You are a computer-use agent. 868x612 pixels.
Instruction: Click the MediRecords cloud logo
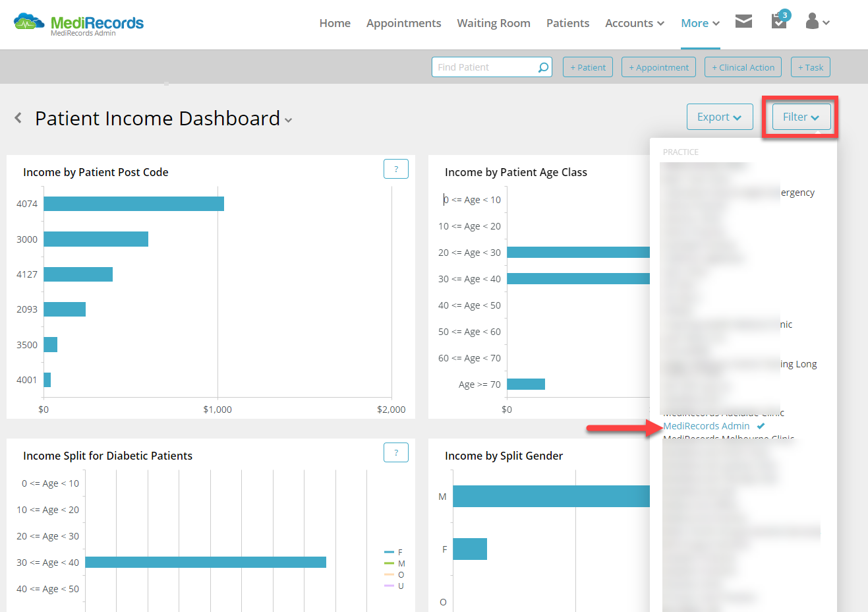[x=29, y=22]
